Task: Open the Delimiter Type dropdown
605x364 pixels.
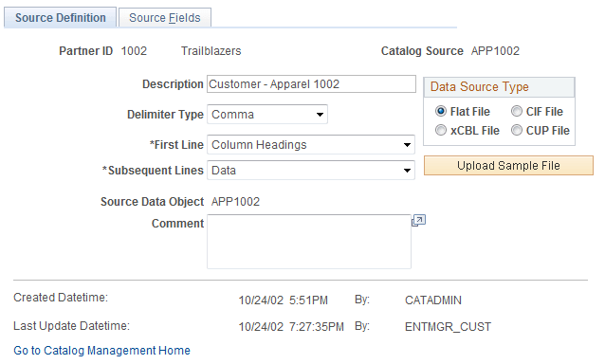Action: pyautogui.click(x=267, y=114)
